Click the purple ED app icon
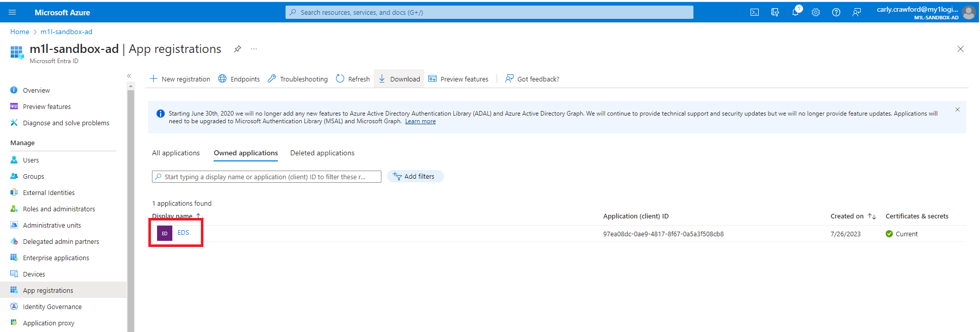 164,233
